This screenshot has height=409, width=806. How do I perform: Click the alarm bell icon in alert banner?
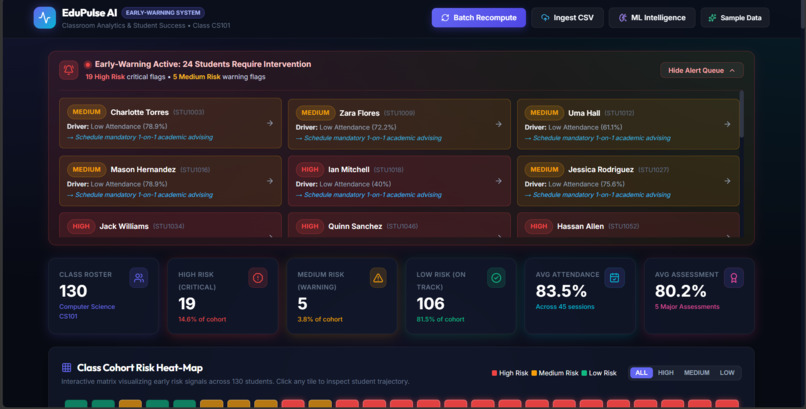pos(68,70)
